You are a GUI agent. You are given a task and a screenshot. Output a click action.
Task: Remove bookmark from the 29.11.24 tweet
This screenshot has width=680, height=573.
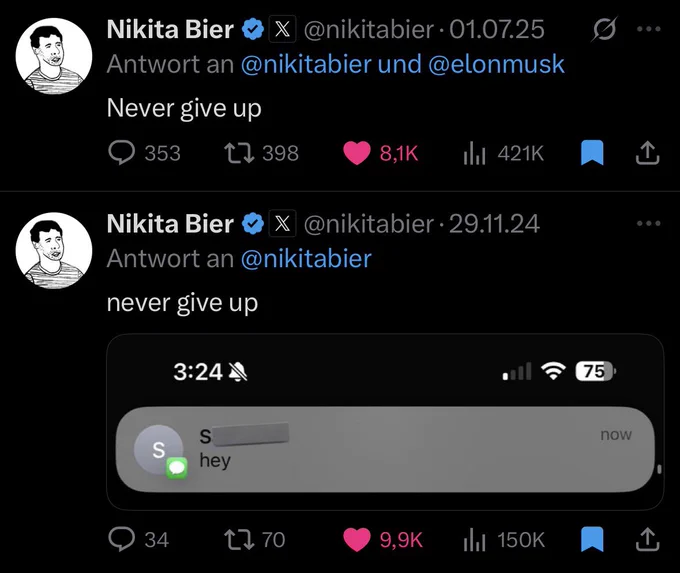pos(592,539)
